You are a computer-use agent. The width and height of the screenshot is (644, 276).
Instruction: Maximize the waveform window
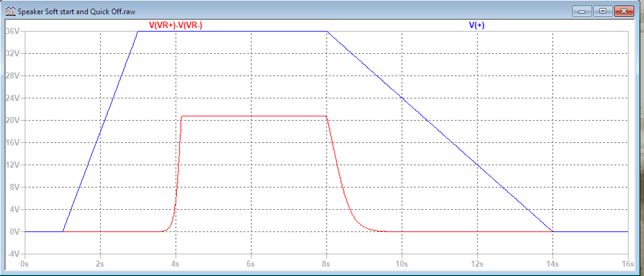(x=603, y=11)
